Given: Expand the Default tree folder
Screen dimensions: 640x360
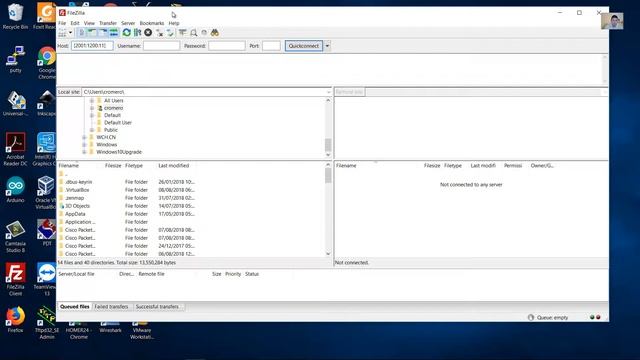Looking at the screenshot, I should point(92,115).
